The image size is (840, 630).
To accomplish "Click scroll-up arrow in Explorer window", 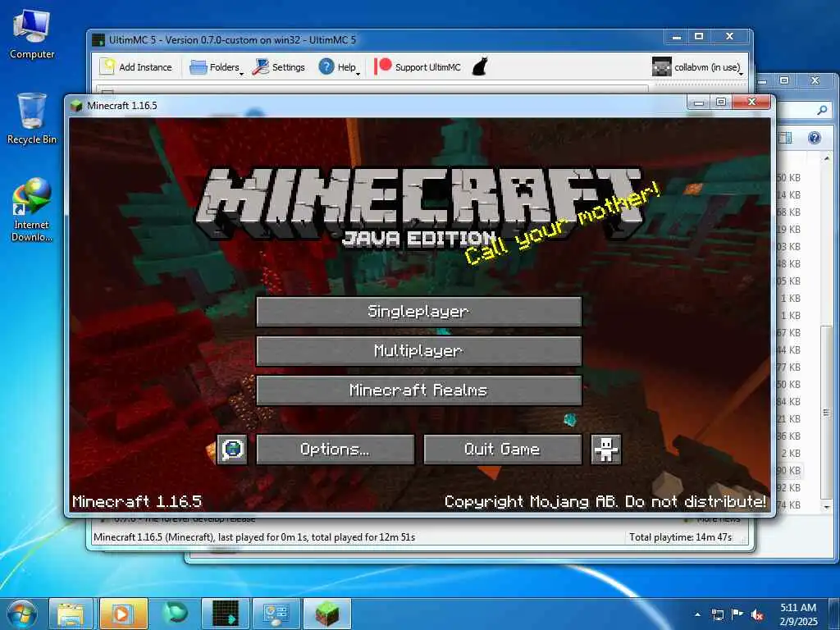I will [x=827, y=158].
